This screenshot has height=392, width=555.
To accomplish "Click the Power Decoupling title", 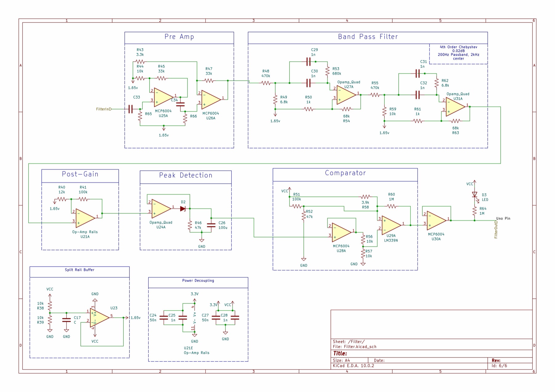I will pos(198,280).
